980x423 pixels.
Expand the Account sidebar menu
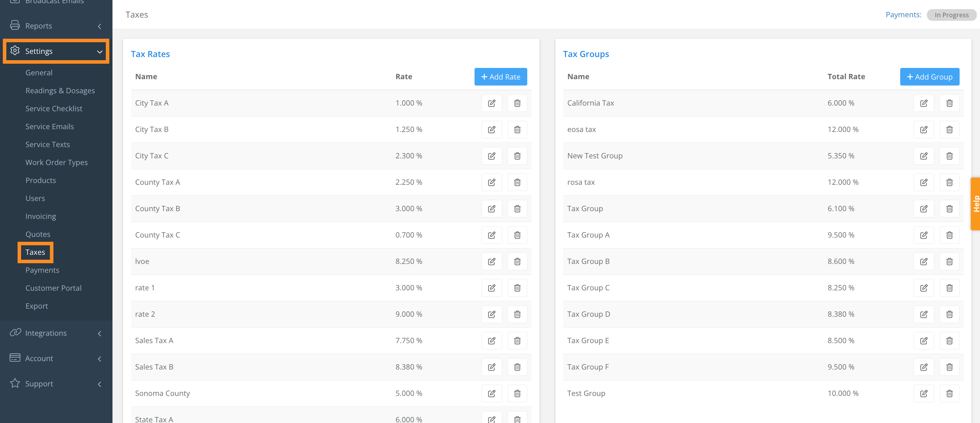[x=56, y=358]
